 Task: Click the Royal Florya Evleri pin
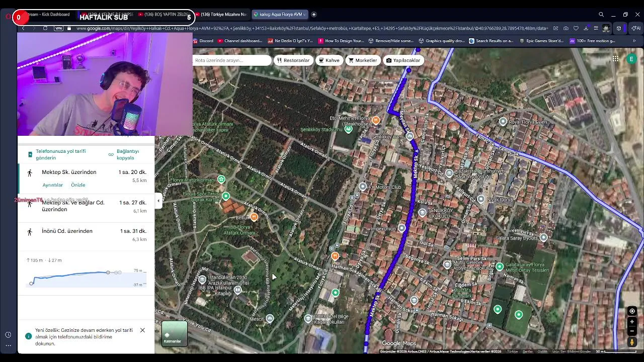(503, 121)
